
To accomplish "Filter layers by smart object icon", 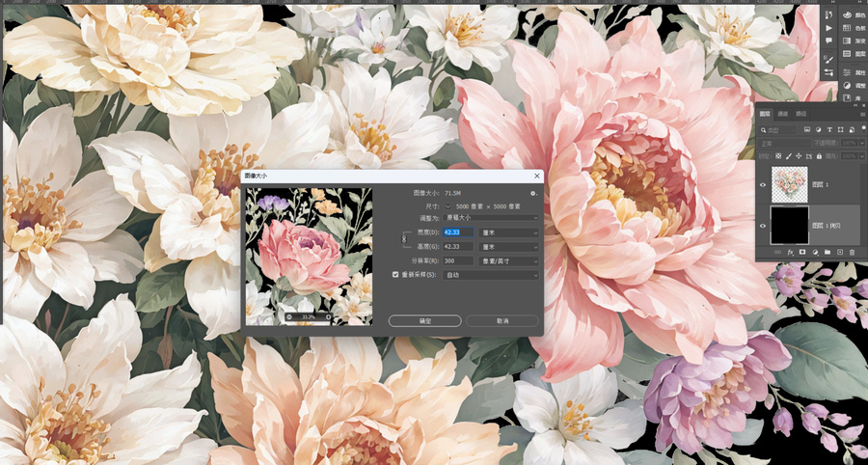I will pyautogui.click(x=852, y=129).
